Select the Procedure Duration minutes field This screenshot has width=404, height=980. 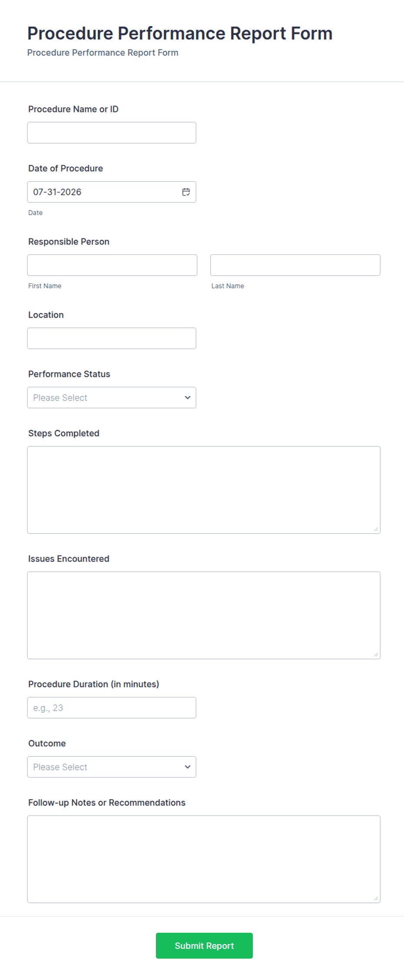pos(112,708)
